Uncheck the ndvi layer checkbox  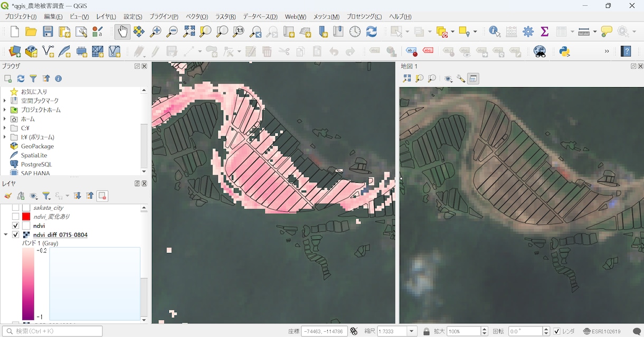(x=15, y=226)
